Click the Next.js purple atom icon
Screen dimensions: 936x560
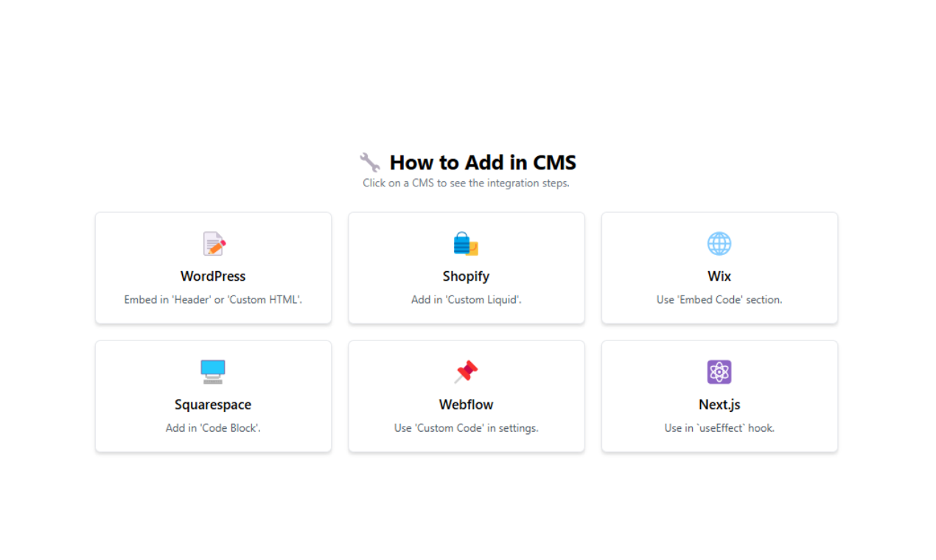719,372
